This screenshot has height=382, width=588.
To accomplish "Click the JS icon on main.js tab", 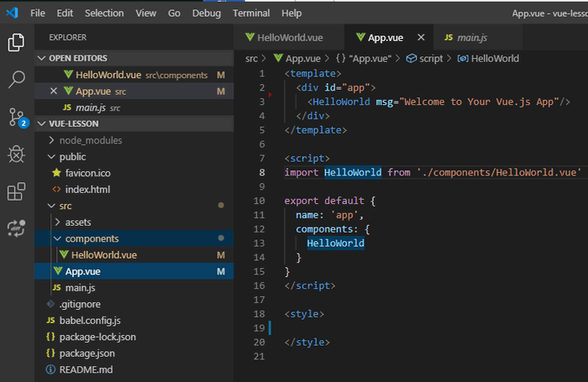I will 449,38.
